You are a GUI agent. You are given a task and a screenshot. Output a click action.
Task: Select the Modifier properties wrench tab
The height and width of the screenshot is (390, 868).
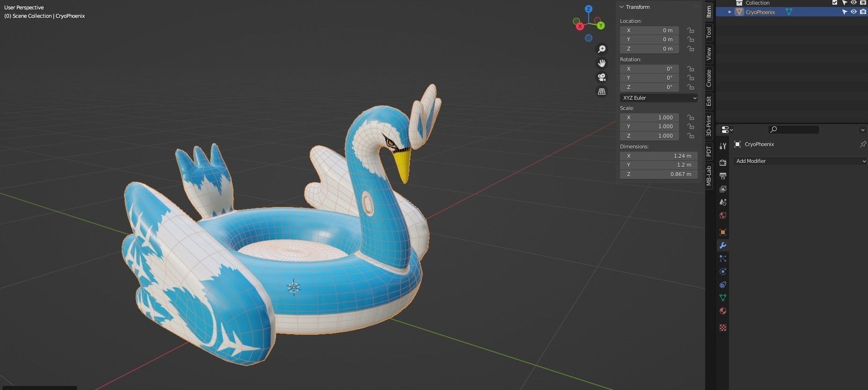(723, 245)
